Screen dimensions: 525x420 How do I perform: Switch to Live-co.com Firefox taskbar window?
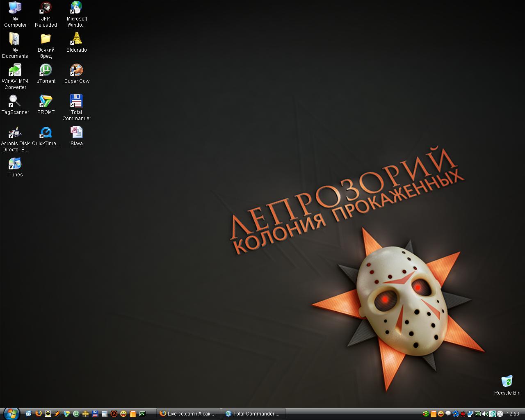pos(188,414)
